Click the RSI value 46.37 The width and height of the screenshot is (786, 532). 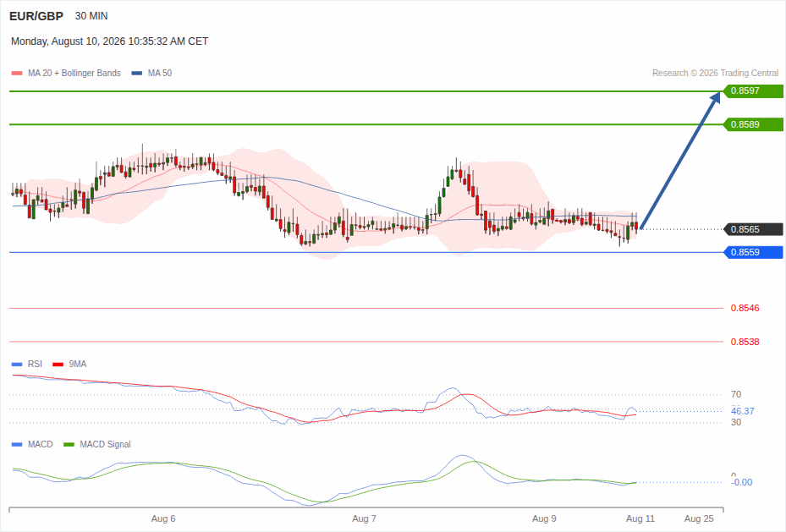click(742, 411)
